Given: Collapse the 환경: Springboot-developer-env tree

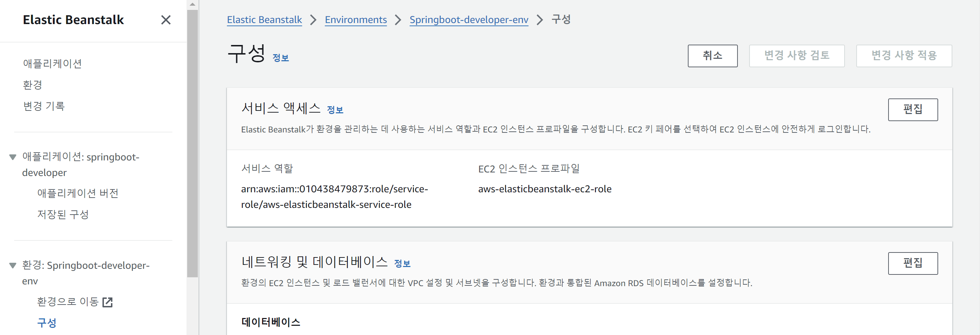Looking at the screenshot, I should 13,265.
